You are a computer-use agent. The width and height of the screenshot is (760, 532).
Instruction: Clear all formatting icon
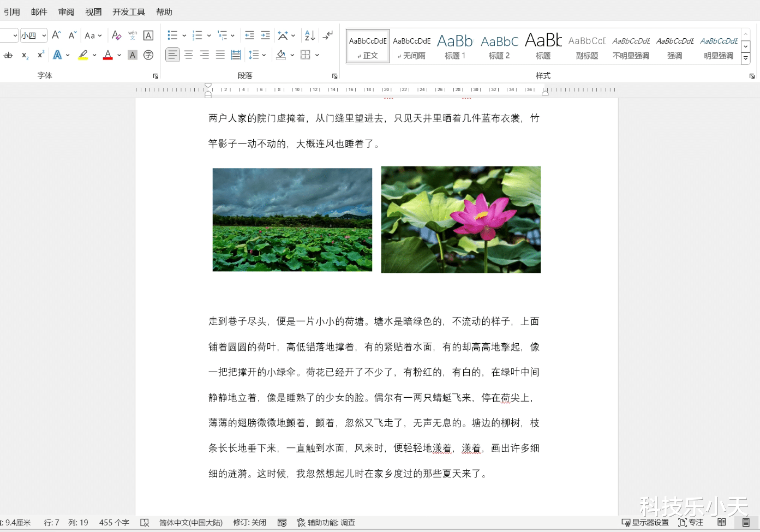click(x=116, y=35)
